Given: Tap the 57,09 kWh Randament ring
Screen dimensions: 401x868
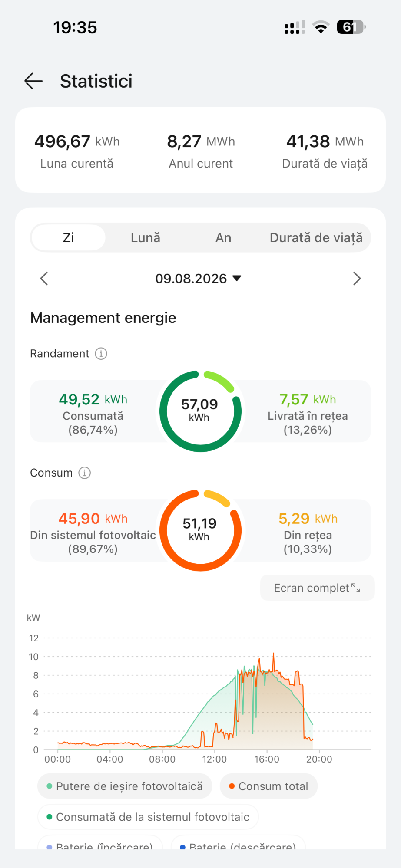Looking at the screenshot, I should point(200,411).
